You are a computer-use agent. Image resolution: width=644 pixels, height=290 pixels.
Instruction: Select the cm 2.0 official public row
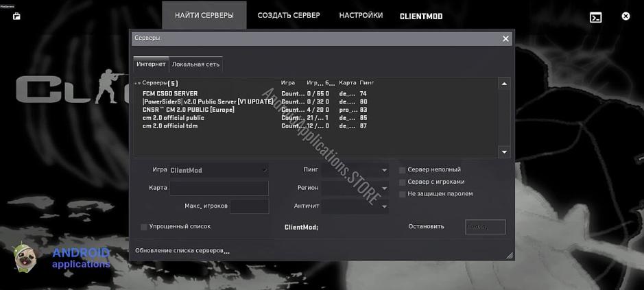(x=316, y=118)
